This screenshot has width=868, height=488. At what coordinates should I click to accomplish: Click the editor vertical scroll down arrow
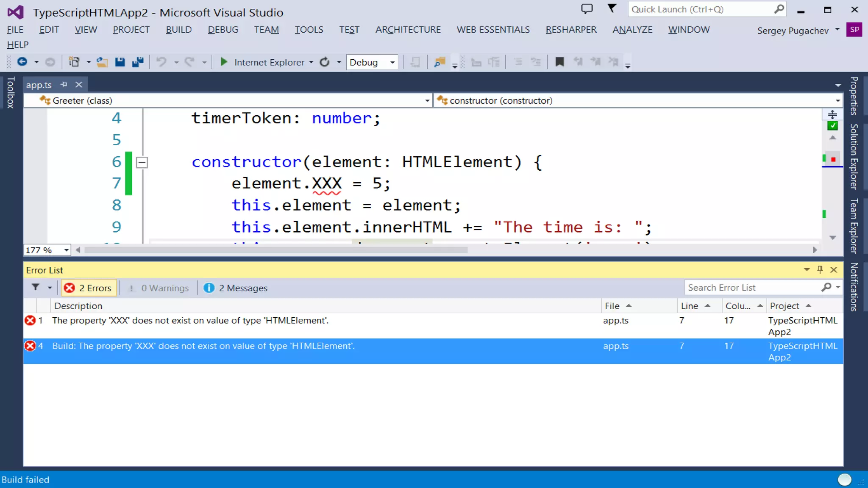coord(832,238)
